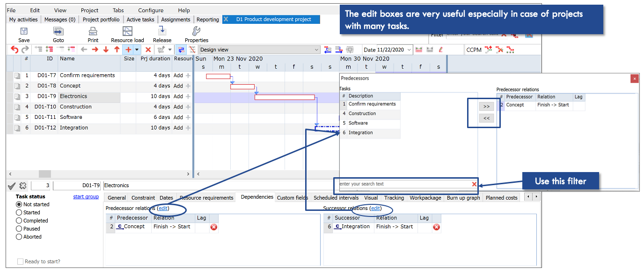Image resolution: width=644 pixels, height=274 pixels.
Task: Select the Not started radio button
Action: (19, 205)
